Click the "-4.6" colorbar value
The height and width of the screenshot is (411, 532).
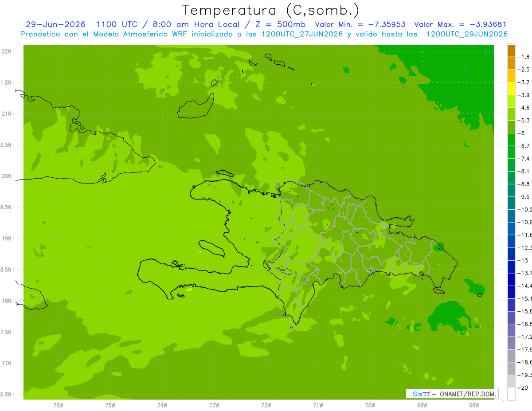pos(524,108)
